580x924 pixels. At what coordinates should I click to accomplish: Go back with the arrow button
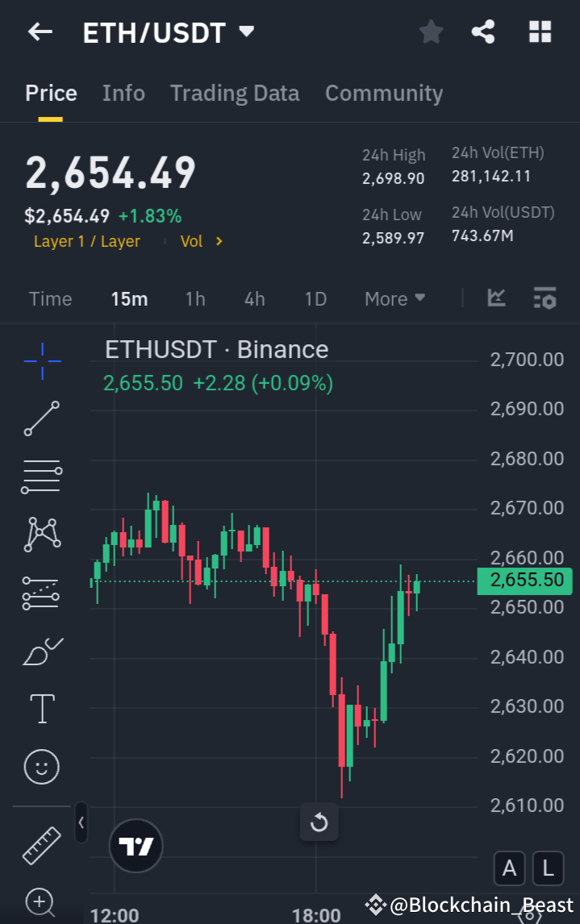[40, 31]
